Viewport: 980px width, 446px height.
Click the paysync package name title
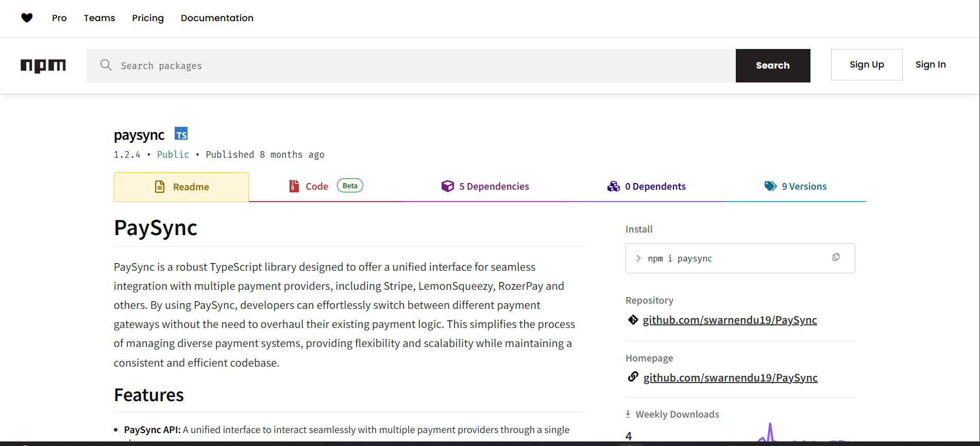pyautogui.click(x=139, y=135)
